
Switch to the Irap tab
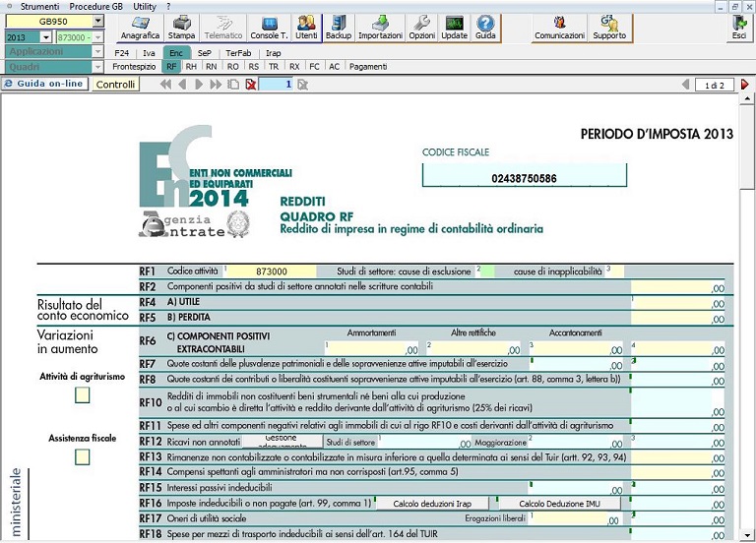click(x=274, y=53)
